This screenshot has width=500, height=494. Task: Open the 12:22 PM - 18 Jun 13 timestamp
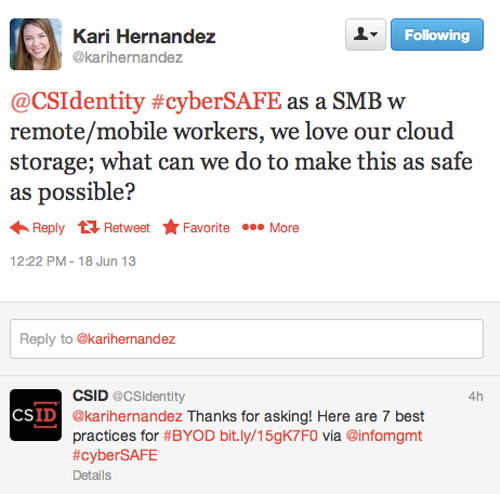pos(73,261)
